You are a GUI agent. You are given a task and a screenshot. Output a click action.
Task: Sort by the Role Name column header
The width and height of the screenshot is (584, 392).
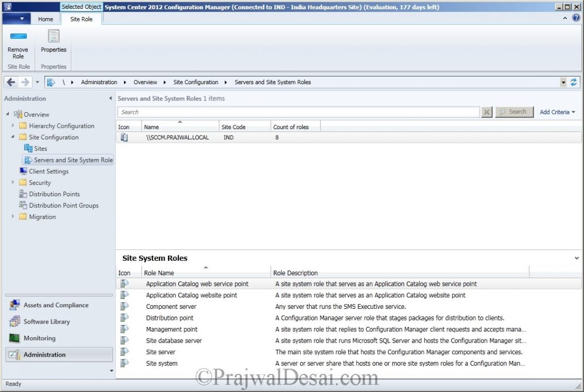206,272
